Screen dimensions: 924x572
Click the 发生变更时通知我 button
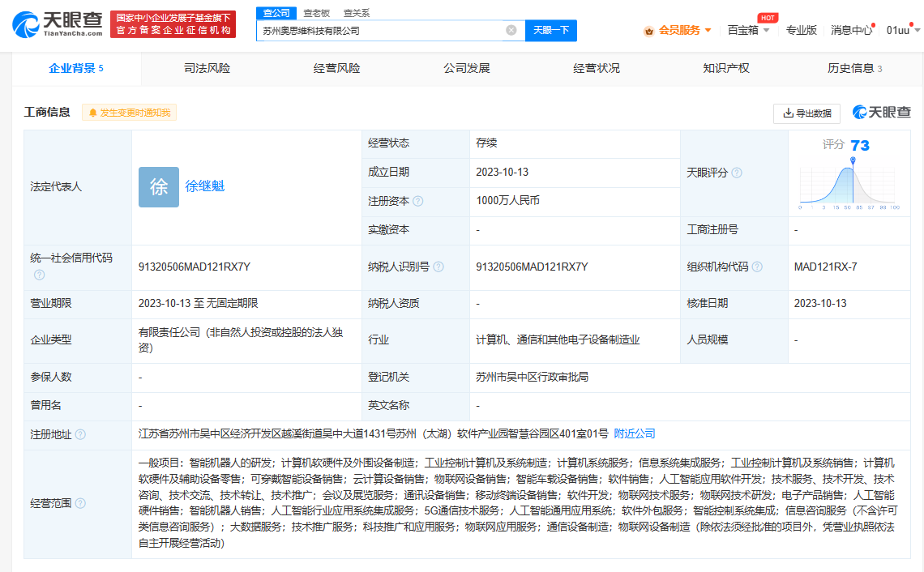pyautogui.click(x=129, y=113)
